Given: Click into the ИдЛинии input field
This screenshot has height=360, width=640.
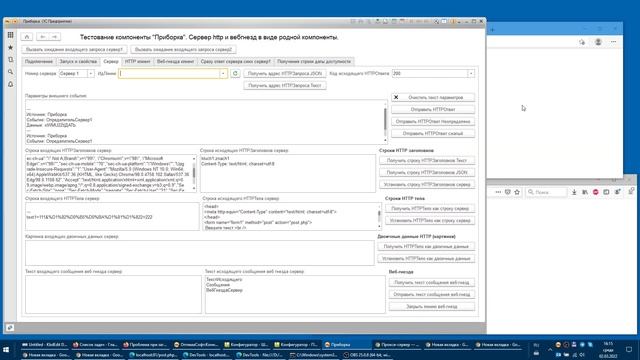Looking at the screenshot, I should 169,73.
